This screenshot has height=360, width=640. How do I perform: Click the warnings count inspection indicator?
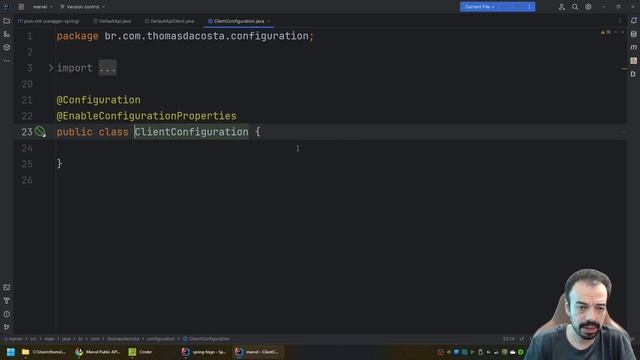point(606,32)
